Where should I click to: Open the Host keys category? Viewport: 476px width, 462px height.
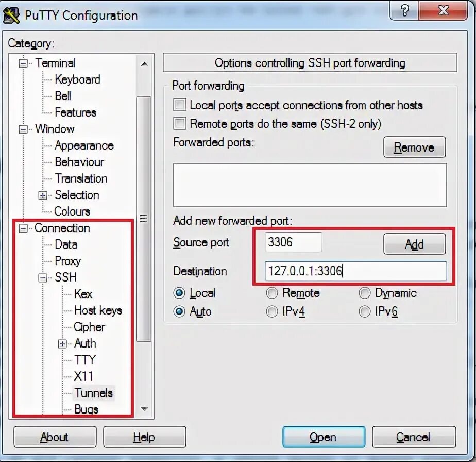point(98,310)
